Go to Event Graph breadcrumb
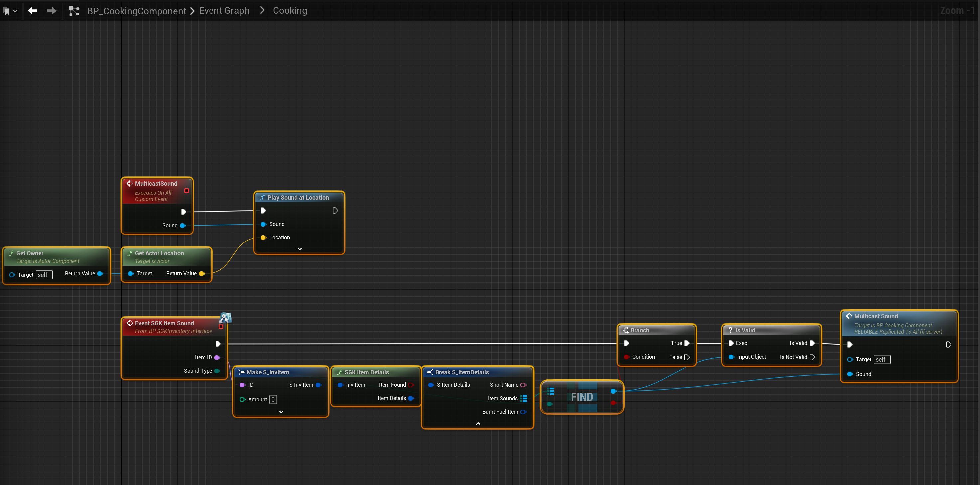Viewport: 980px width, 485px height. point(224,11)
